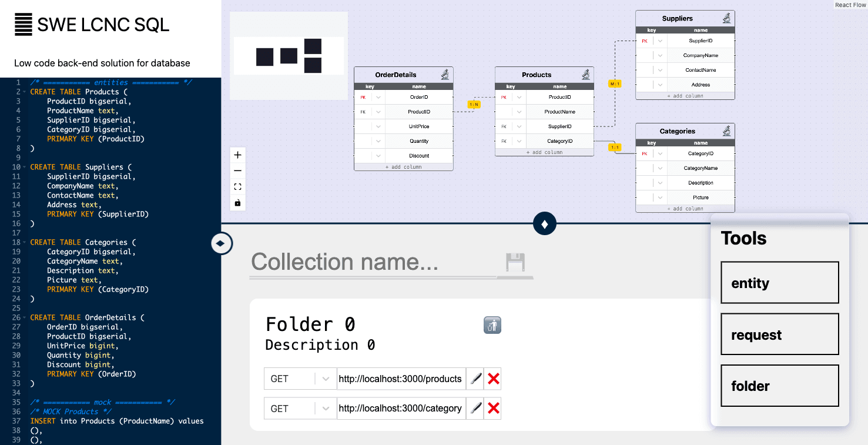Collapse CREATE TABLE Products code fold
The image size is (868, 445).
24,92
